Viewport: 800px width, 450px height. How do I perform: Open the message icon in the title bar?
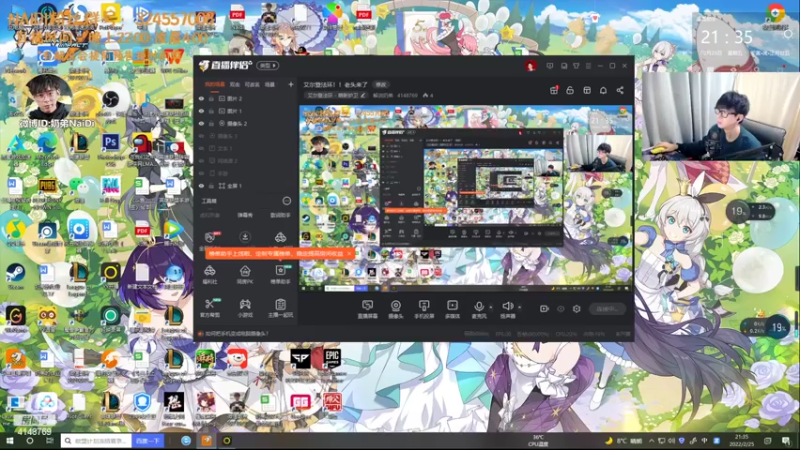(x=549, y=66)
